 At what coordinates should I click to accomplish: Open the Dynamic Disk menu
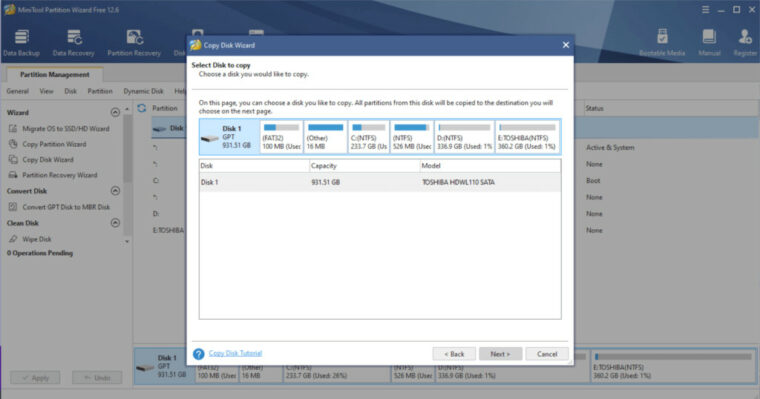[143, 91]
